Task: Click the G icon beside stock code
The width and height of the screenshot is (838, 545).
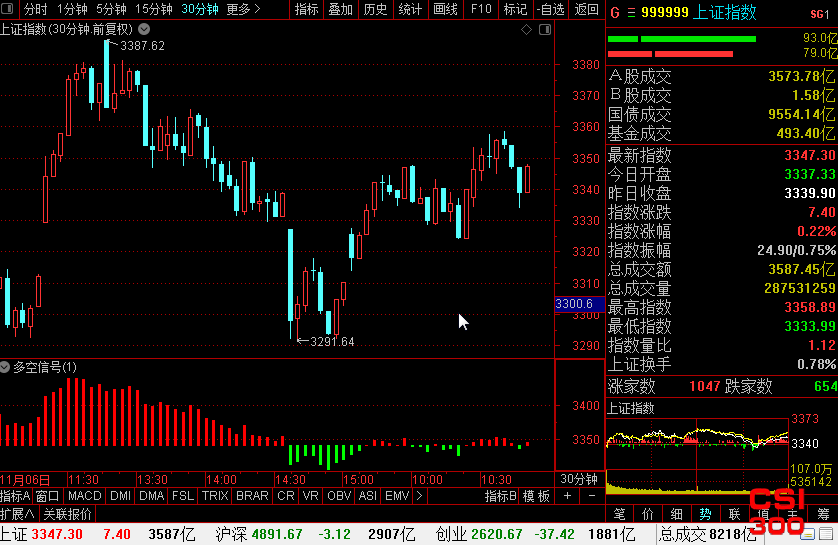Action: click(x=615, y=12)
